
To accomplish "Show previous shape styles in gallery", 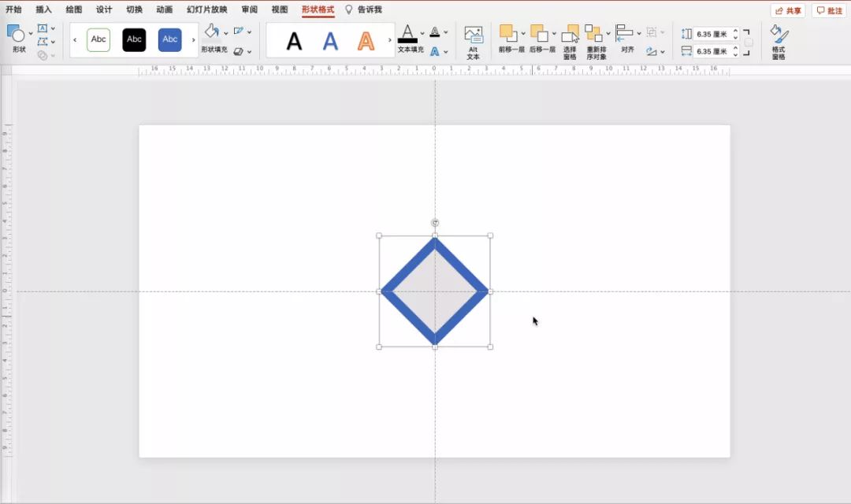I will [75, 39].
